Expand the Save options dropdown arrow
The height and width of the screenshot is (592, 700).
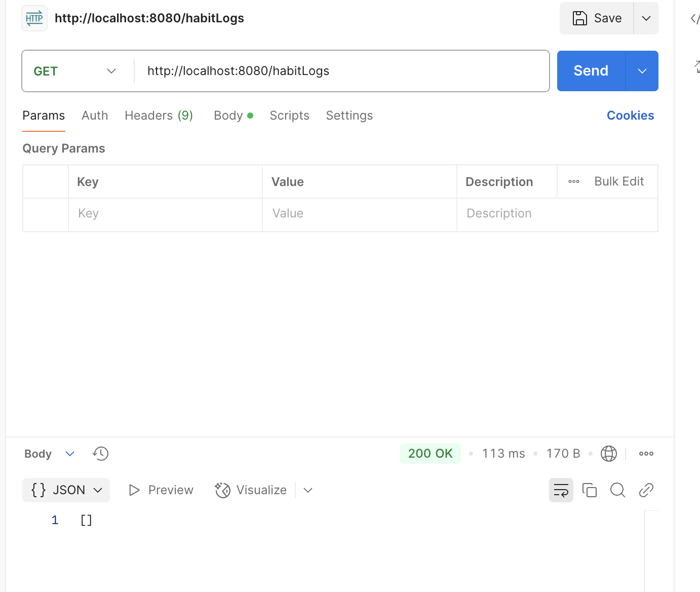(x=646, y=18)
